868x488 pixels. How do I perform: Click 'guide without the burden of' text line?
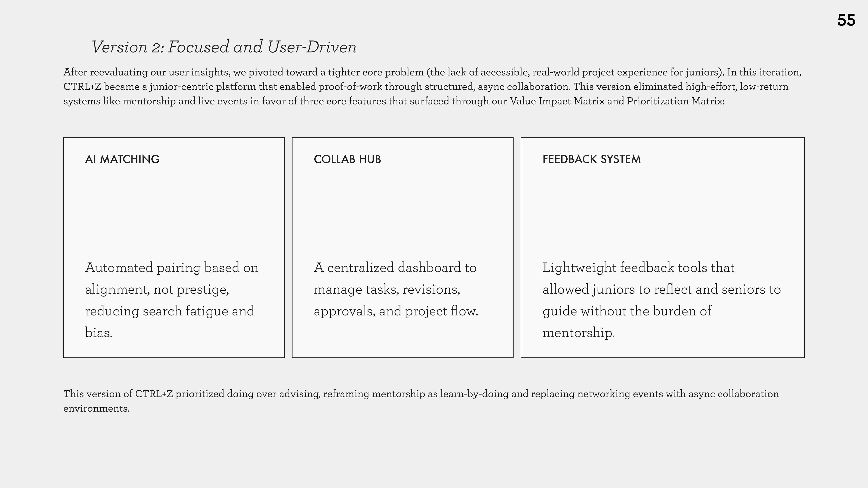click(627, 311)
